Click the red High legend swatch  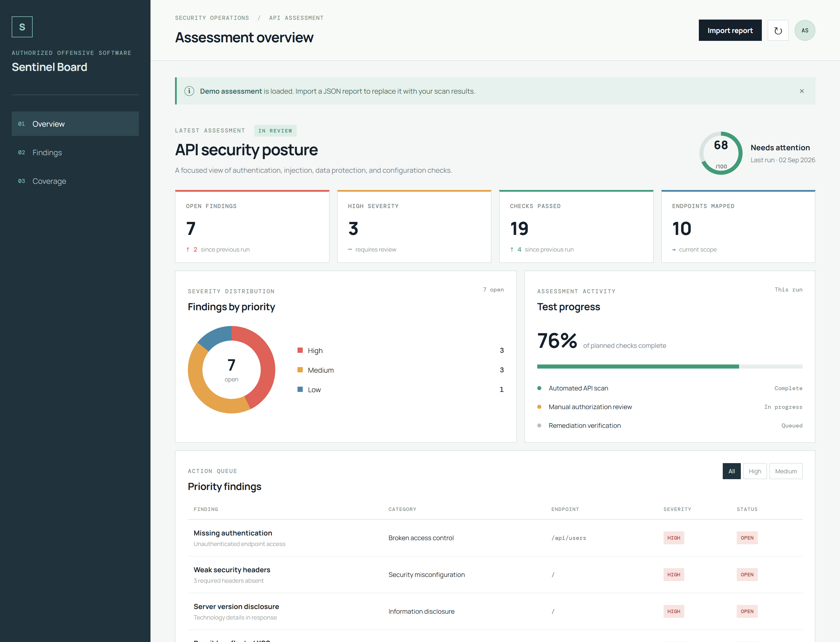(x=300, y=350)
